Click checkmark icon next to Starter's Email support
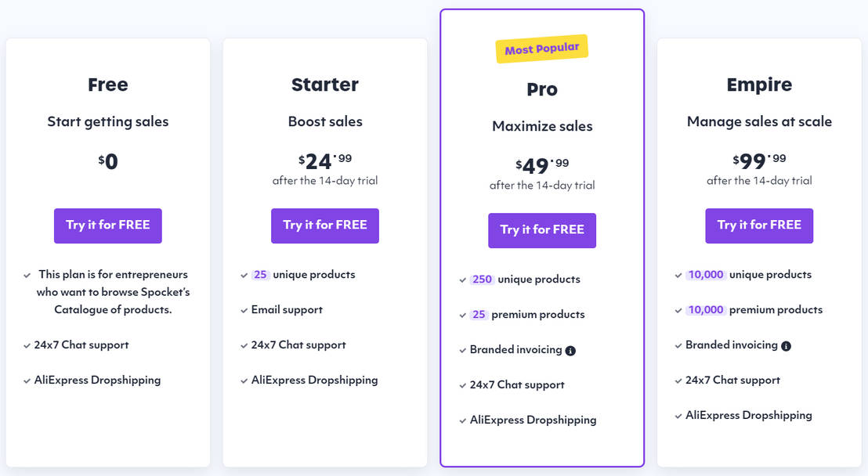 tap(244, 310)
